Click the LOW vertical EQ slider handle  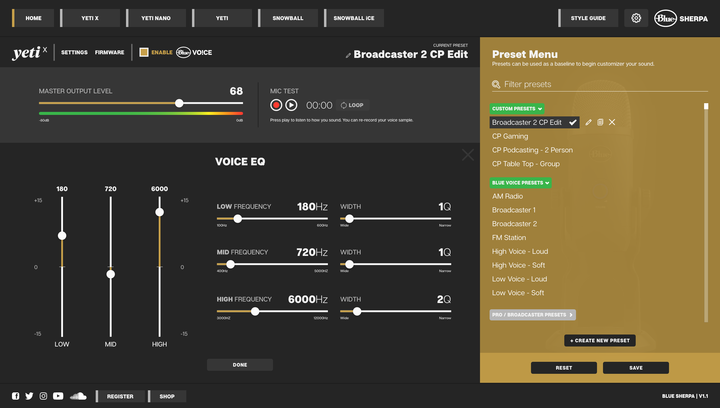pyautogui.click(x=62, y=235)
